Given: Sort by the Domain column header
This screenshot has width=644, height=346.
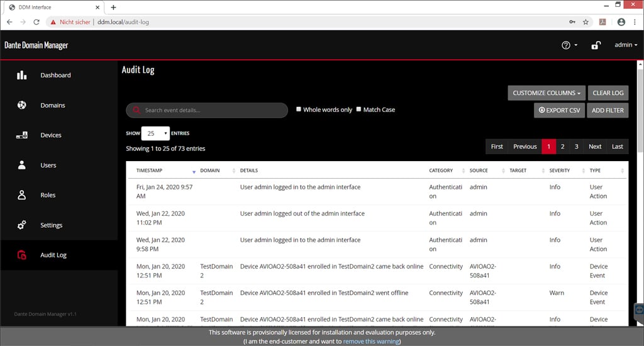Looking at the screenshot, I should pyautogui.click(x=210, y=170).
